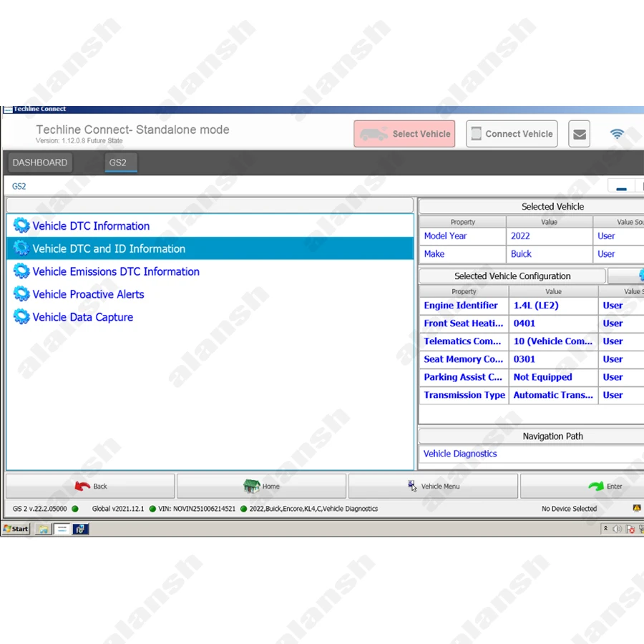Viewport: 644px width, 644px height.
Task: Click the warning triangle in status bar
Action: (637, 508)
